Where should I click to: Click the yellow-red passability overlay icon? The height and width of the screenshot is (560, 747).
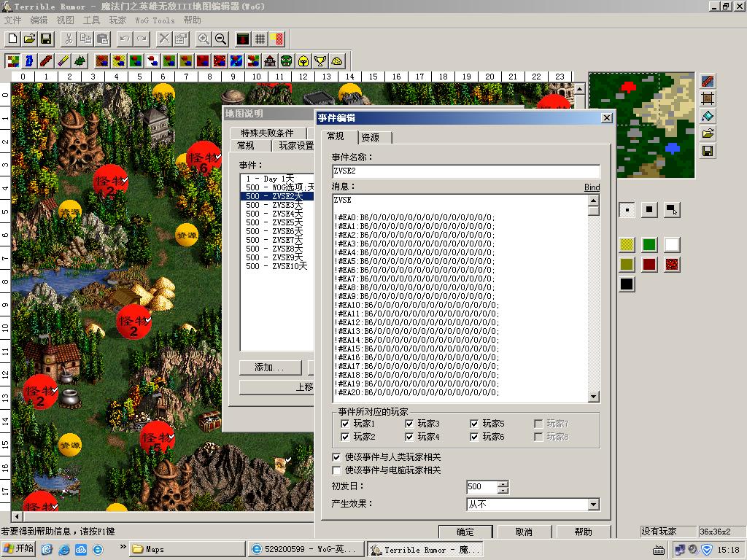tap(276, 39)
